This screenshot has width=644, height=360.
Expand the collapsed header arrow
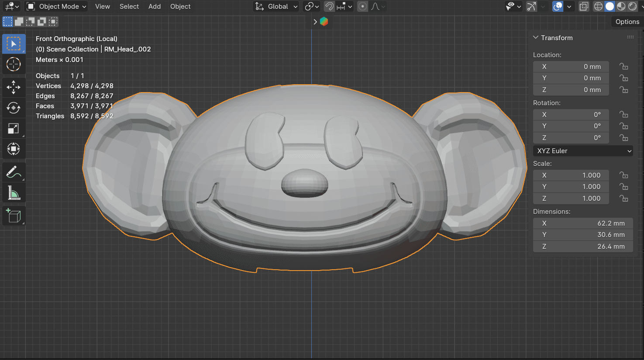coord(315,22)
